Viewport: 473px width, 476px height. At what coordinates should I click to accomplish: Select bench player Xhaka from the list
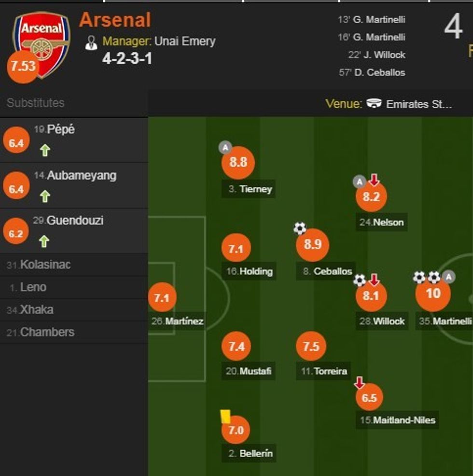[31, 309]
